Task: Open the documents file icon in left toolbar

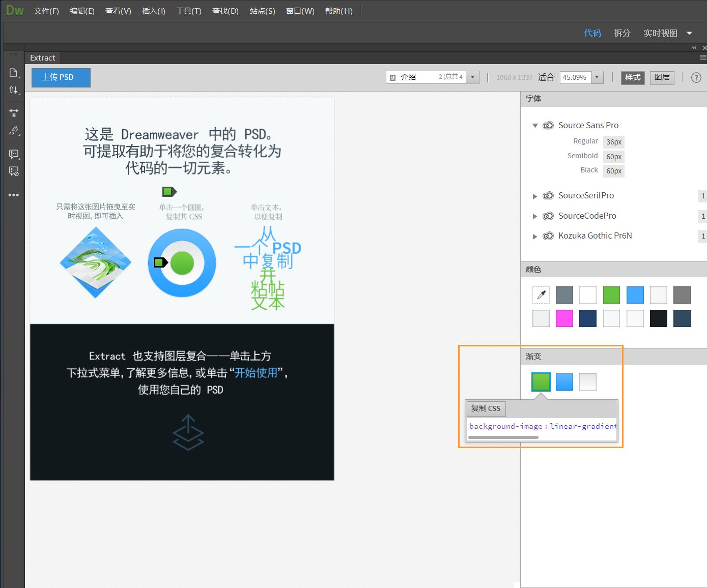Action: (x=14, y=73)
